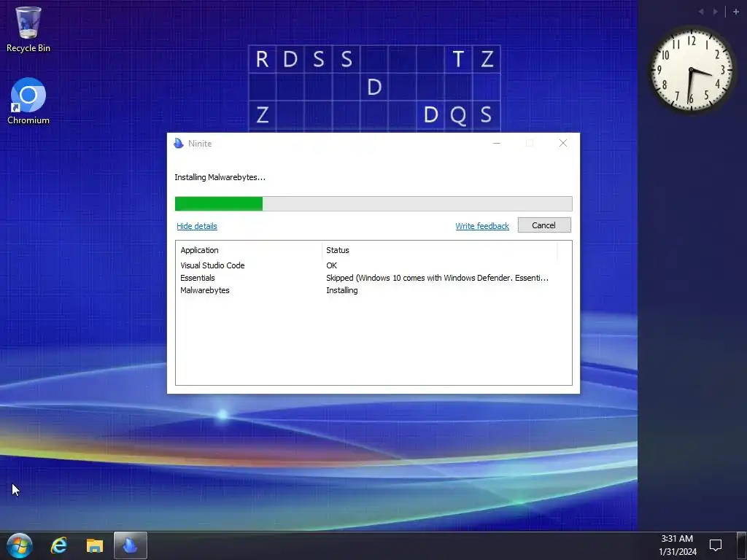Click the Status column header
This screenshot has height=560, width=747.
[x=440, y=250]
